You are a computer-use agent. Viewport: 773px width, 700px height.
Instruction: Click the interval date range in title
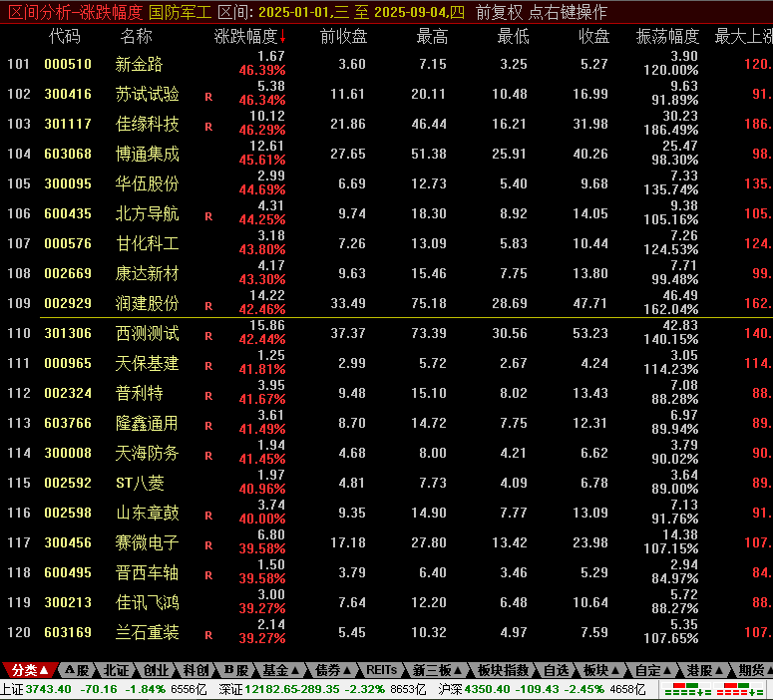point(361,12)
